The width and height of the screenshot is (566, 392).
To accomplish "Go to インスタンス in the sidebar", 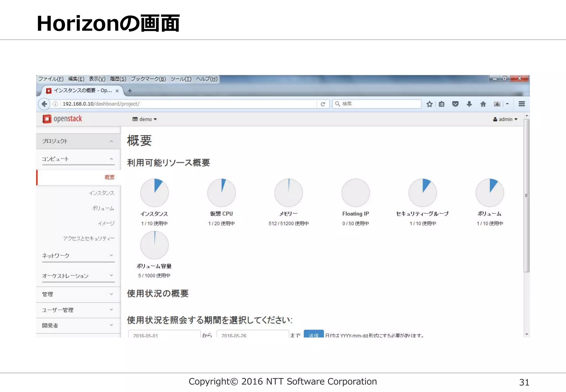I will 101,193.
